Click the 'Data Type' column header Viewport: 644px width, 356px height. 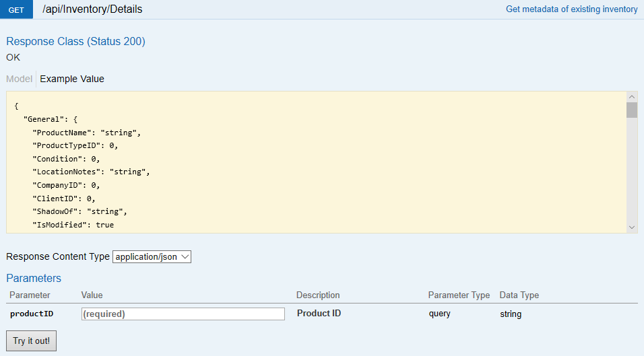[x=519, y=295]
